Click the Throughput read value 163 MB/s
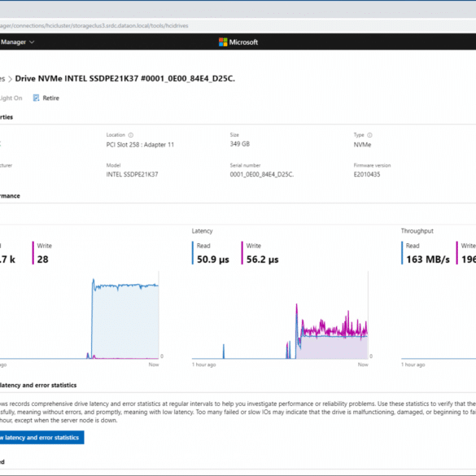The width and height of the screenshot is (476, 476). (x=428, y=260)
